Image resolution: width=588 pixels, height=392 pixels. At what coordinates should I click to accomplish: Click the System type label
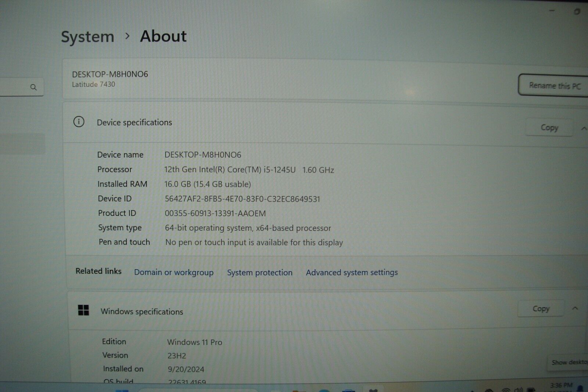coord(120,228)
